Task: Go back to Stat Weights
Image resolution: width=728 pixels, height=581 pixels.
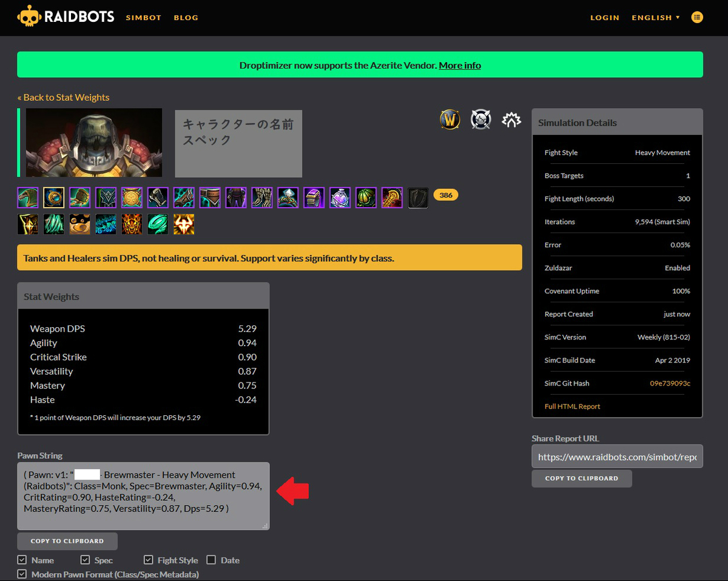Action: click(63, 97)
